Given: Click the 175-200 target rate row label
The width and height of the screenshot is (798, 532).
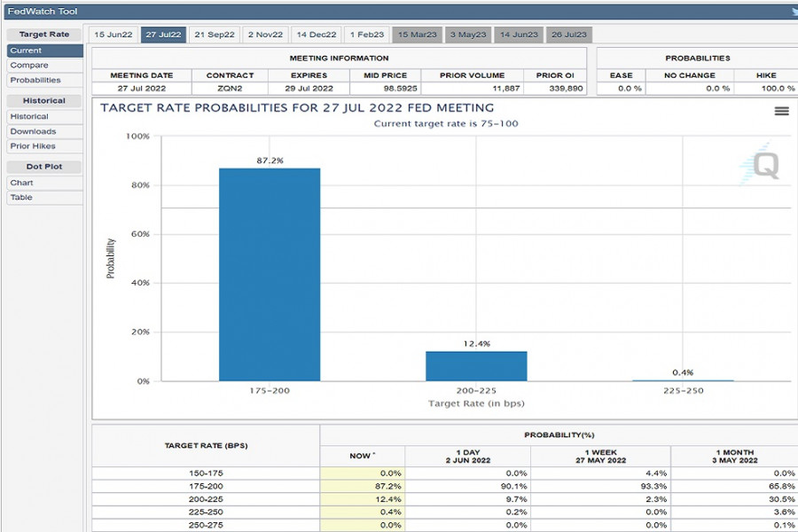Looking at the screenshot, I should 206,486.
